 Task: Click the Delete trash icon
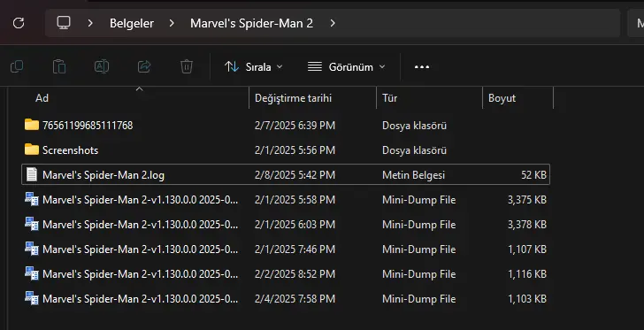click(x=187, y=66)
